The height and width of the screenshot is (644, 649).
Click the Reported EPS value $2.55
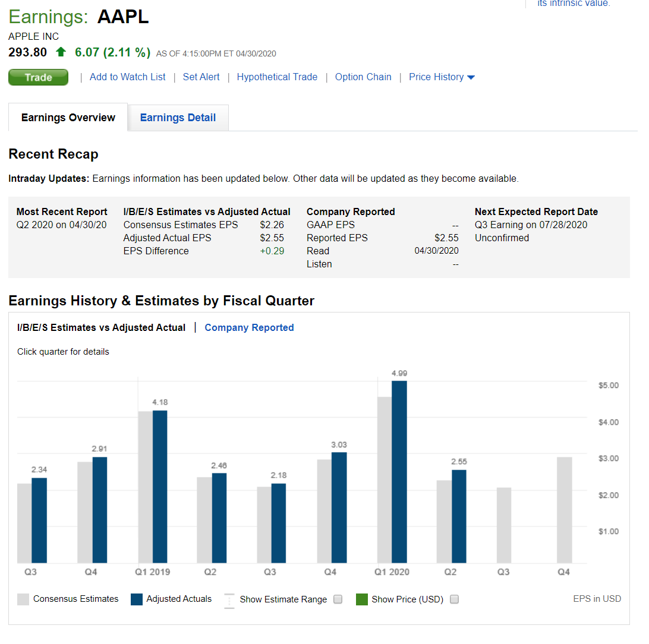[446, 238]
